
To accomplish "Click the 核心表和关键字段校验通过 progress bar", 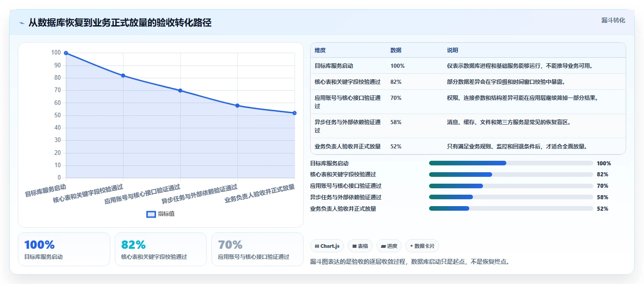I will tap(511, 175).
